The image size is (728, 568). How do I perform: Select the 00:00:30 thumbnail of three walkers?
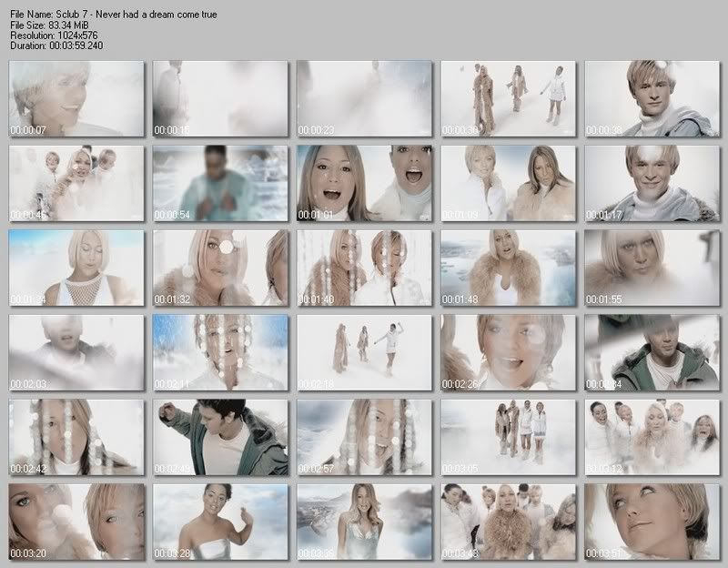click(x=509, y=98)
